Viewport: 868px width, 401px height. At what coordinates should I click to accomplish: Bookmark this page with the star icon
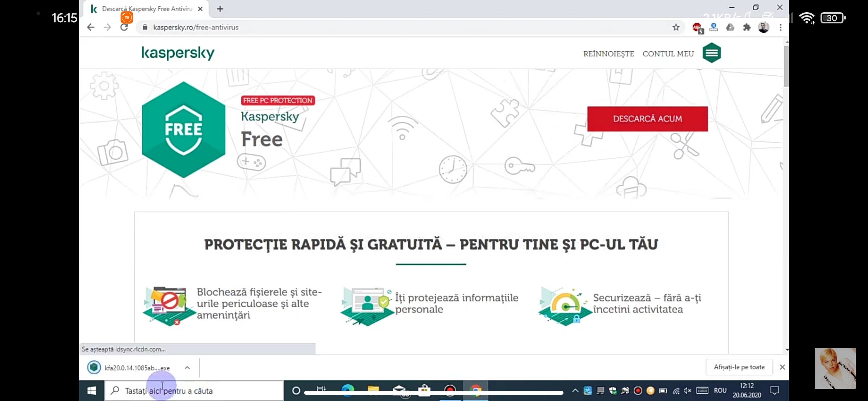[x=676, y=27]
